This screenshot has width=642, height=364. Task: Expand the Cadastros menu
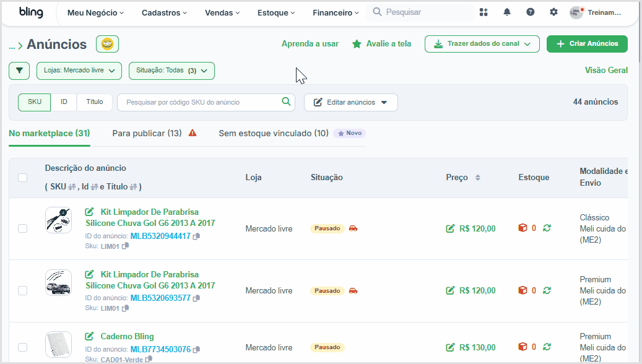point(164,13)
